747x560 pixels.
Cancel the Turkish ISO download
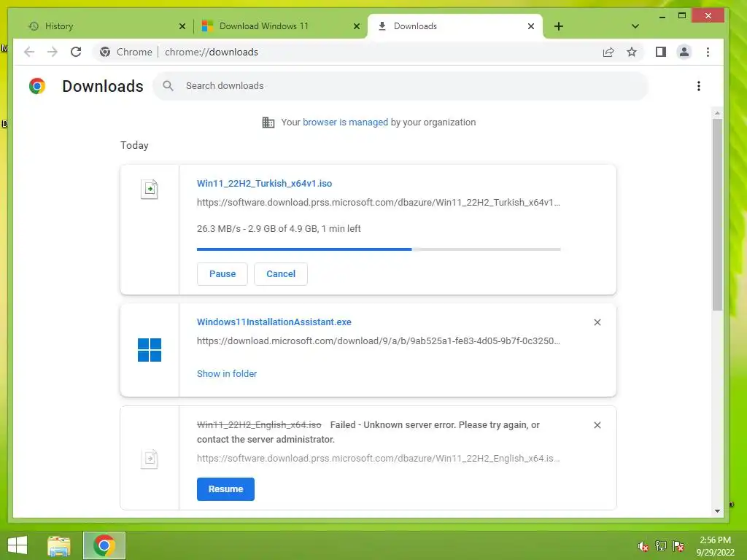point(281,274)
